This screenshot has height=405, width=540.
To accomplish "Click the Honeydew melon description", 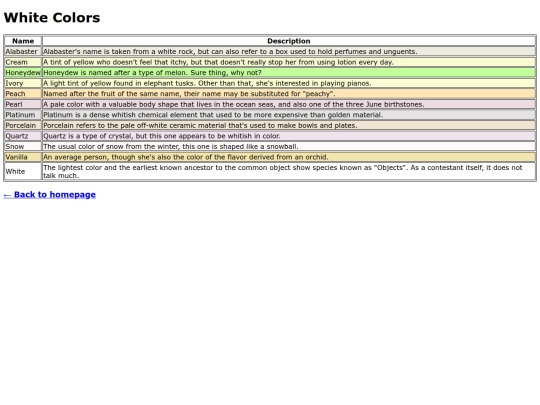I will pyautogui.click(x=289, y=73).
